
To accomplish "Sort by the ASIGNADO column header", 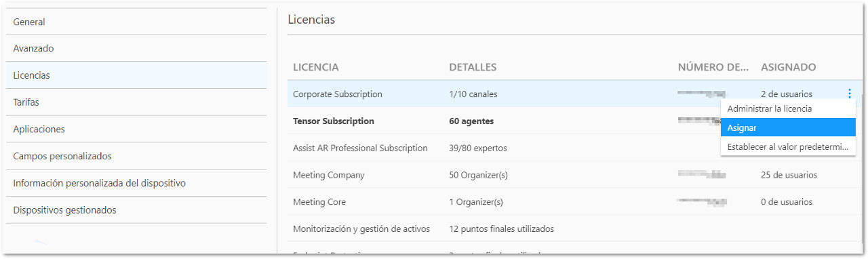I will pyautogui.click(x=788, y=67).
